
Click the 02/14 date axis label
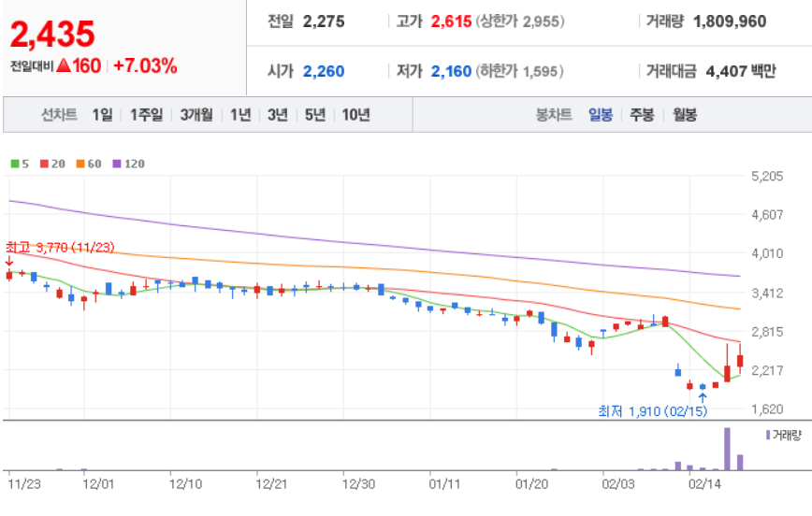[x=704, y=484]
